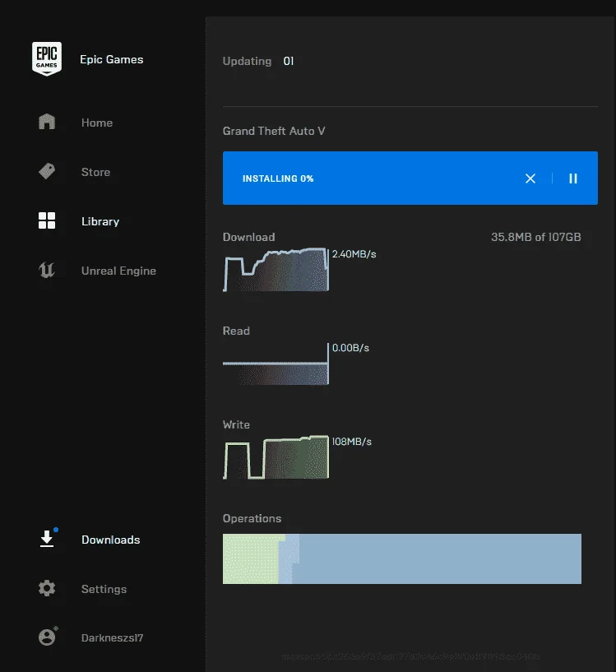This screenshot has width=616, height=672.
Task: Go to the Library section
Action: pyautogui.click(x=100, y=221)
